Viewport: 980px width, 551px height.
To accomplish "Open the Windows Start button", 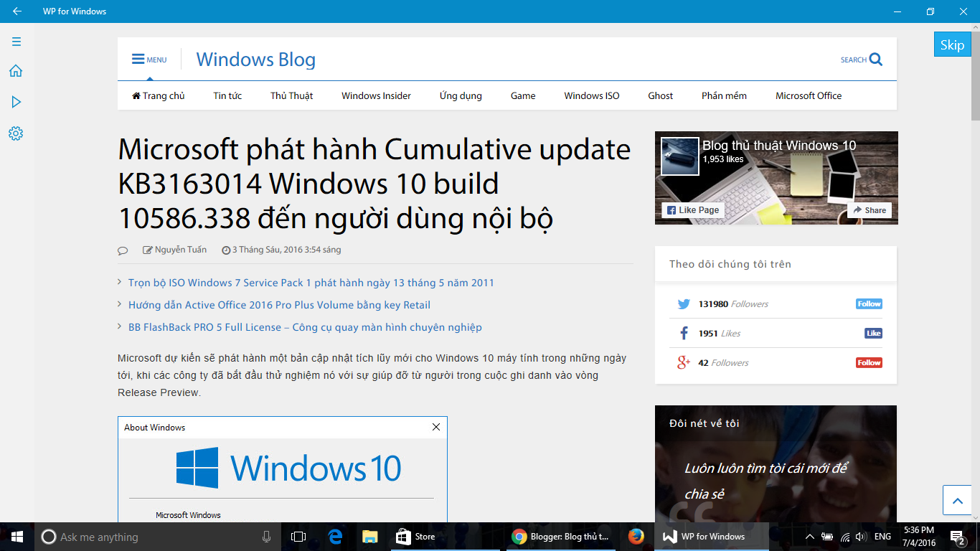I will [x=17, y=537].
